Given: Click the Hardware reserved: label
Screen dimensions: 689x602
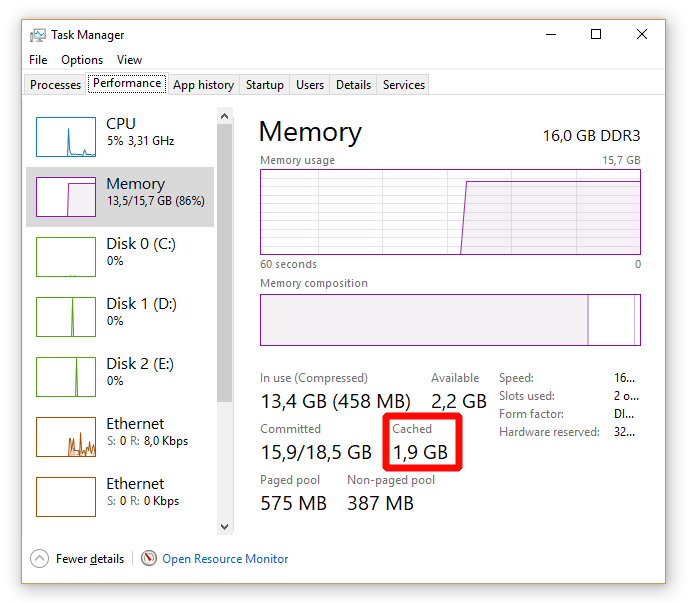Looking at the screenshot, I should pos(549,432).
